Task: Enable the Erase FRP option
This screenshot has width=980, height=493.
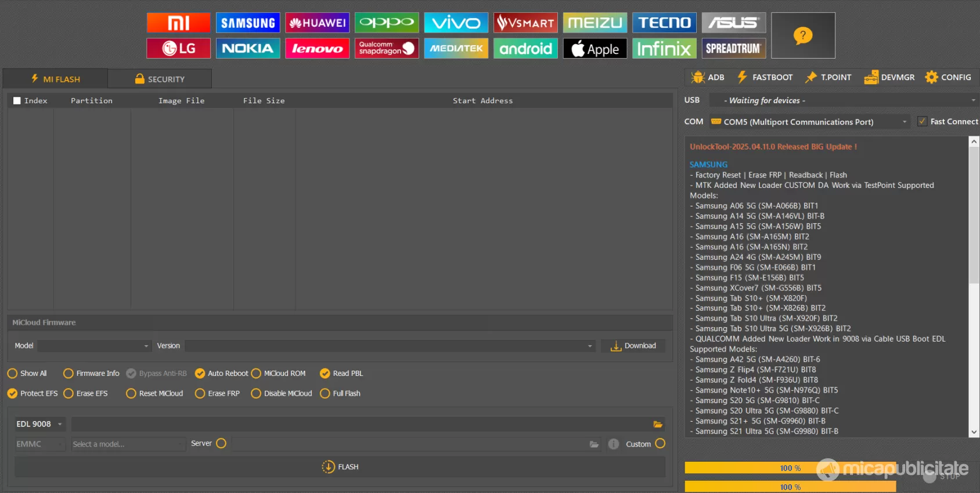Action: 200,393
